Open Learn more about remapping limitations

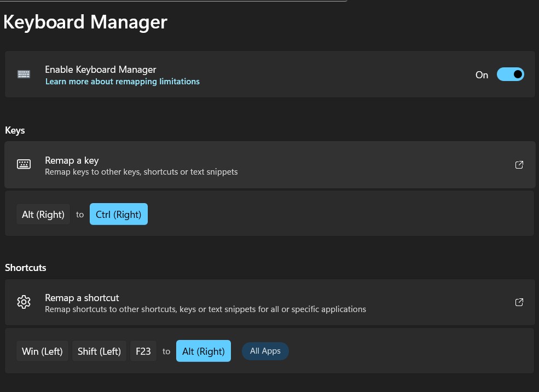point(122,81)
